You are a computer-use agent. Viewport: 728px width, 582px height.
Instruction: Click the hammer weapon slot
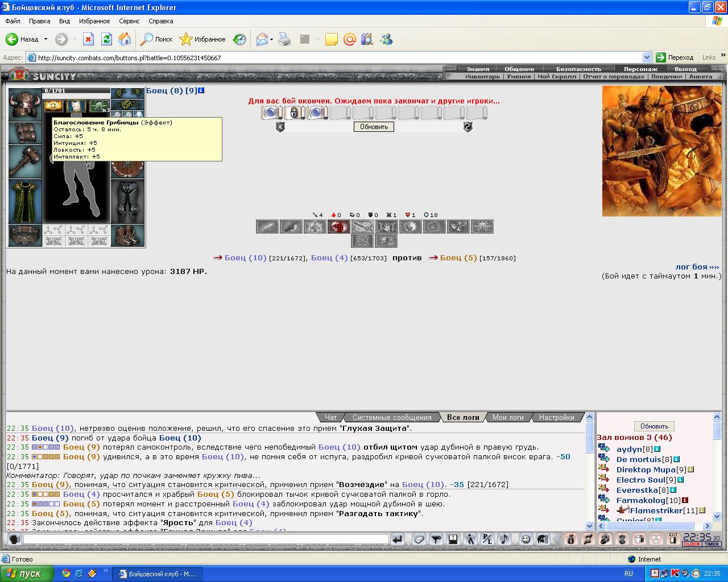click(x=24, y=161)
